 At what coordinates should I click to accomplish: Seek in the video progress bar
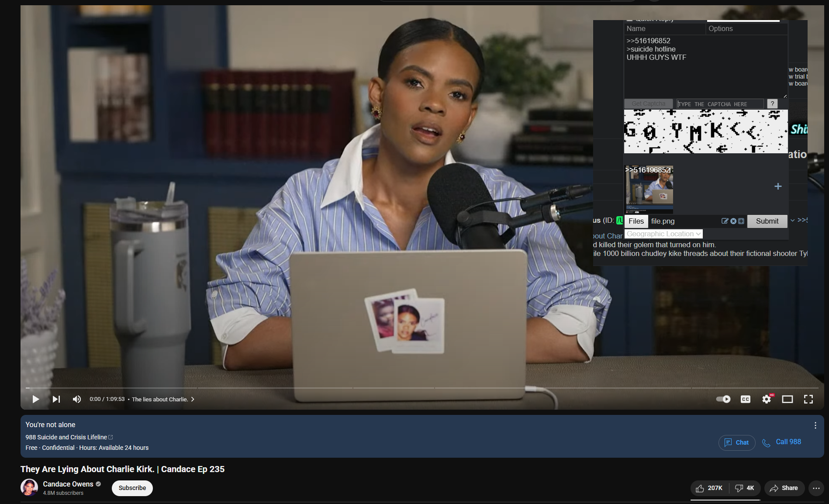click(422, 388)
